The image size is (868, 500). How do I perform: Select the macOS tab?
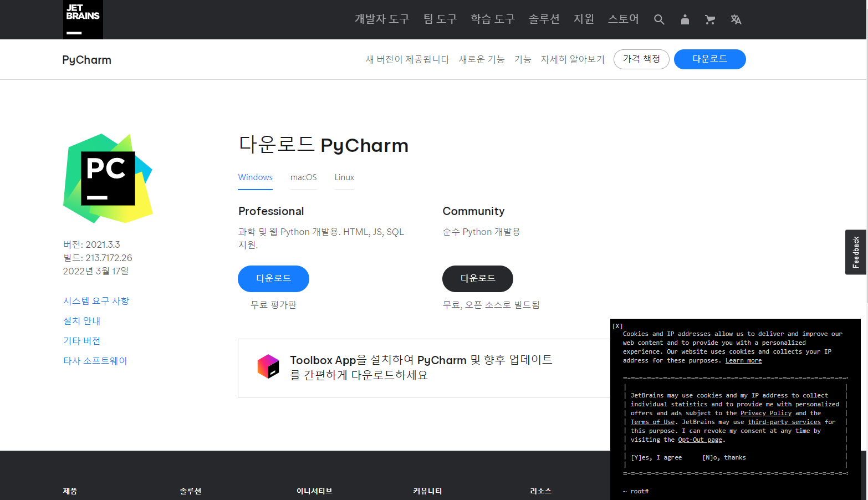tap(304, 177)
